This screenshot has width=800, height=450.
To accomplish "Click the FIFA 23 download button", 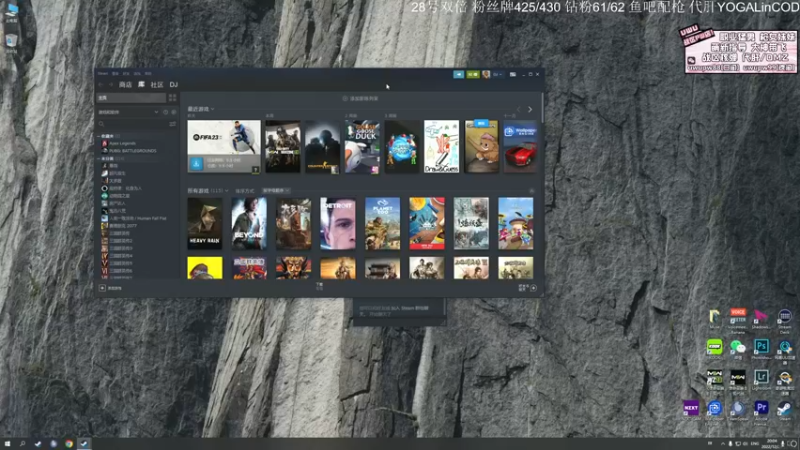I will click(x=196, y=164).
